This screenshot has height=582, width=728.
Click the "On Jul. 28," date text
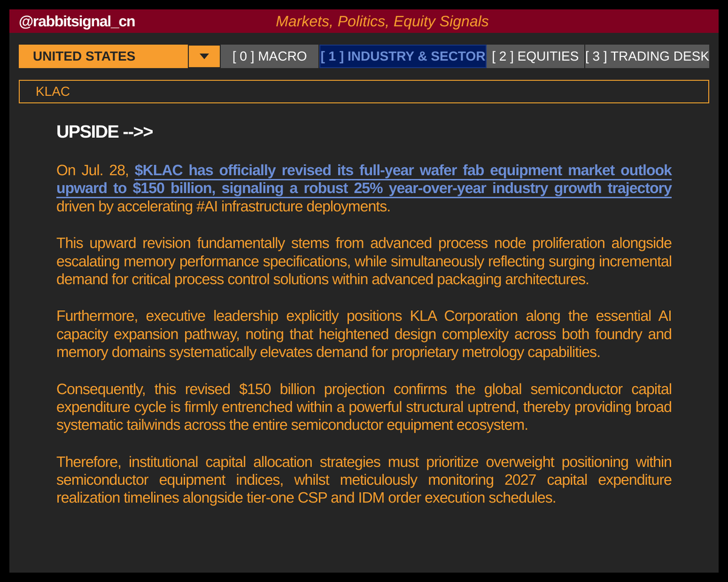(93, 170)
